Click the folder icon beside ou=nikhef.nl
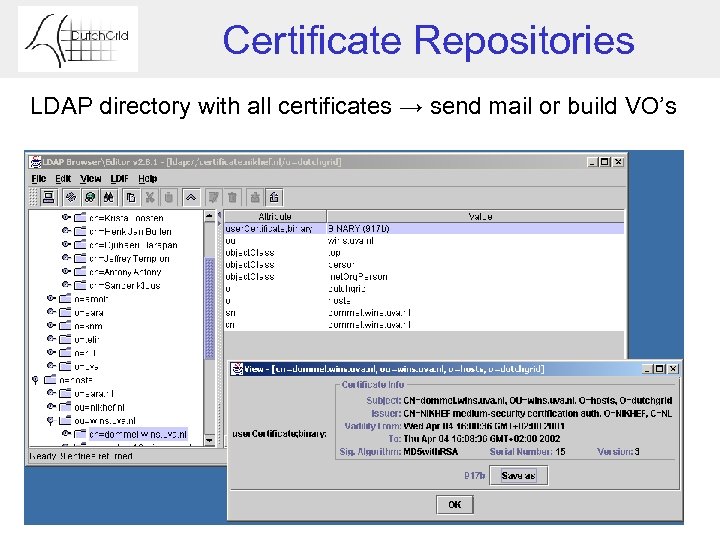Screen dimensions: 720x540 tap(65, 407)
